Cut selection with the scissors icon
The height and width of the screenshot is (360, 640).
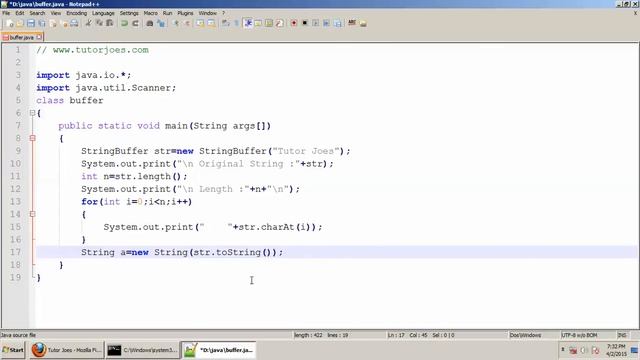point(89,23)
